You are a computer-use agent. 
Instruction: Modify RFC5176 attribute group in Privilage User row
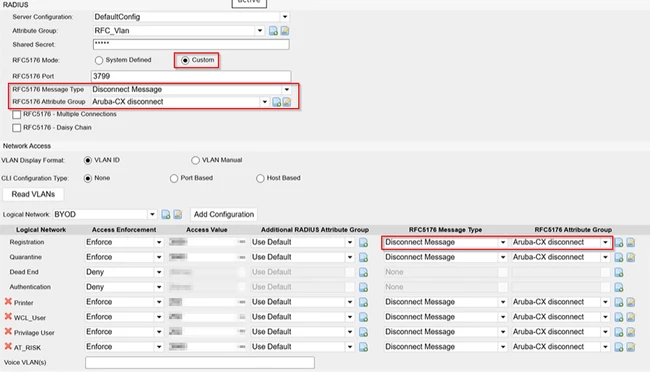coord(631,332)
